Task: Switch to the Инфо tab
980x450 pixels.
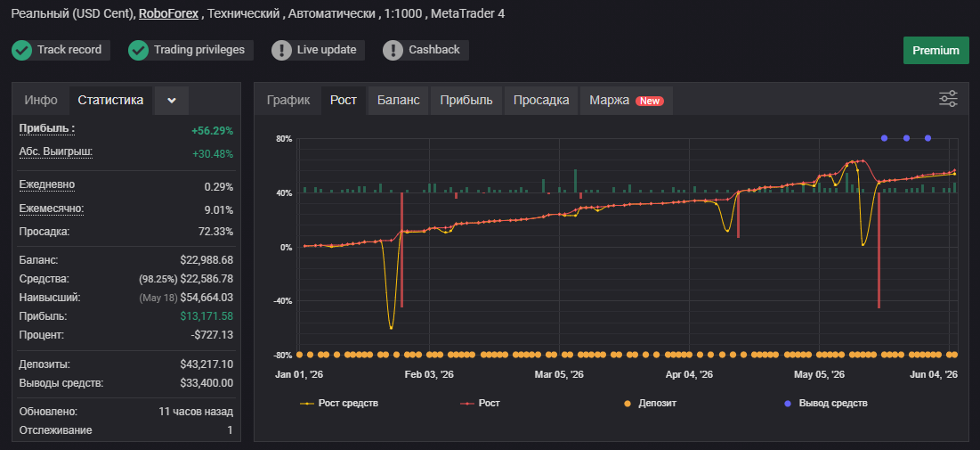Action: (x=41, y=100)
